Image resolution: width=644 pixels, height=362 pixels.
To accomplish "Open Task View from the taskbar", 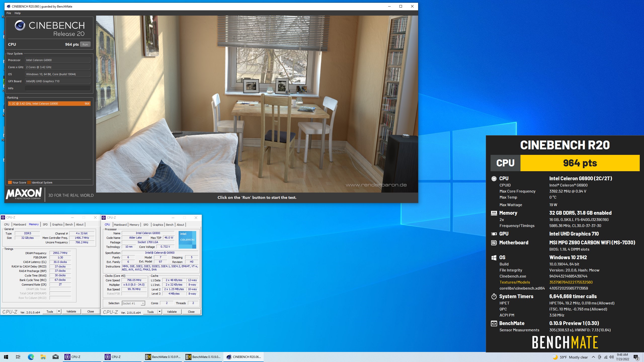I will pos(18,357).
